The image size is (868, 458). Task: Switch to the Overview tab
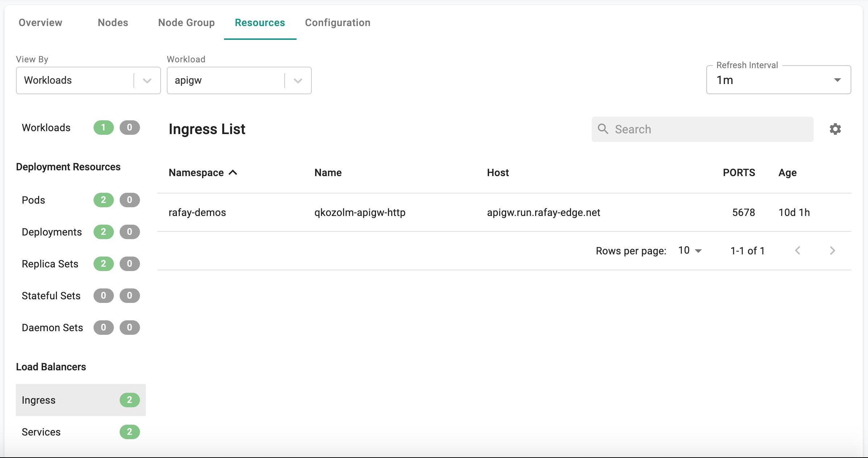[x=41, y=22]
